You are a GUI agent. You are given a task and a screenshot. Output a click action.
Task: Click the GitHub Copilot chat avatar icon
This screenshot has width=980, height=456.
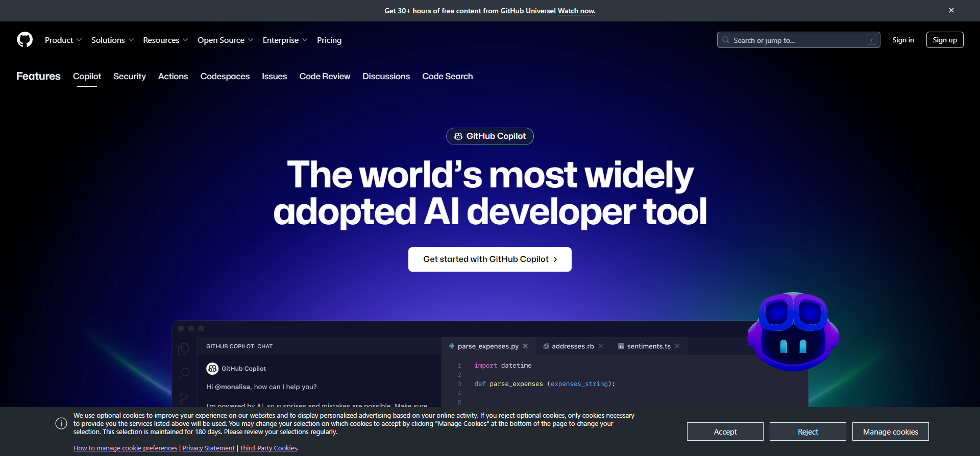click(212, 368)
